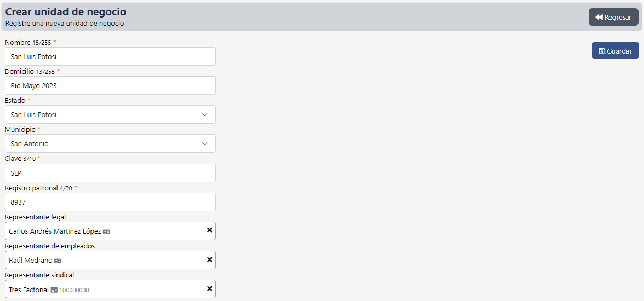
Task: Click the Municipio chevron arrow
Action: click(x=205, y=143)
